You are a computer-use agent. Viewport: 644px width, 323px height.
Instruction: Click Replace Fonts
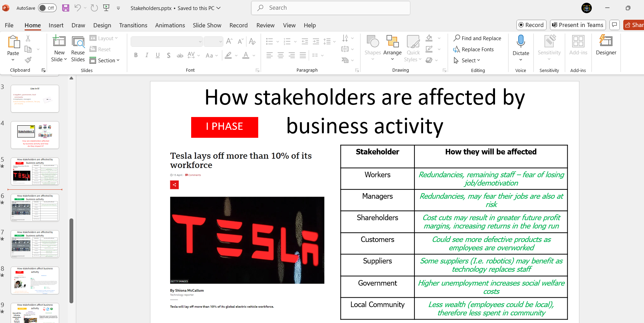click(x=474, y=50)
